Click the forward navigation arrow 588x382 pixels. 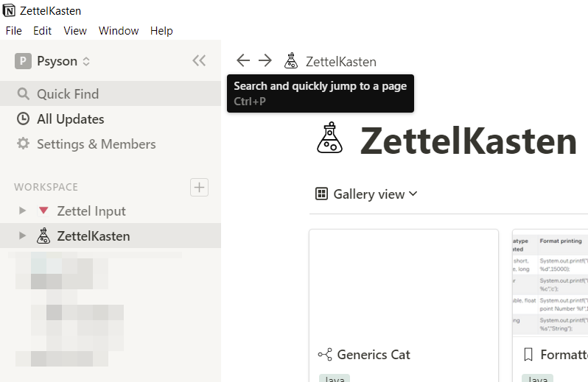point(265,61)
